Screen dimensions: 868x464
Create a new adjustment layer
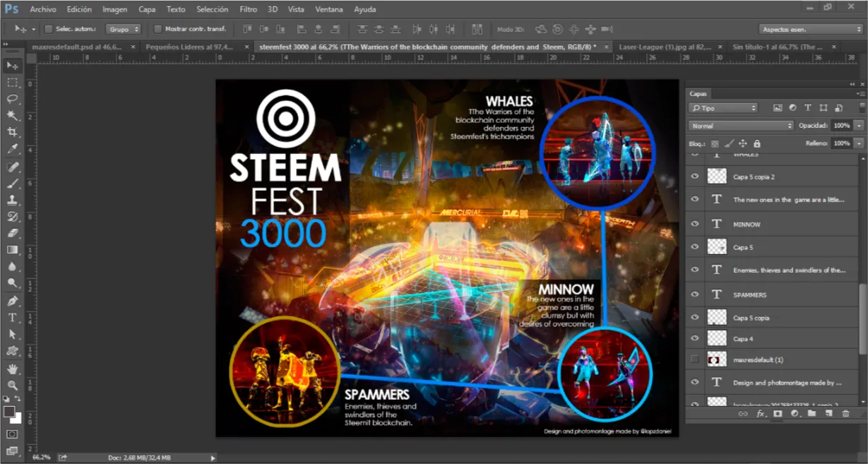795,414
